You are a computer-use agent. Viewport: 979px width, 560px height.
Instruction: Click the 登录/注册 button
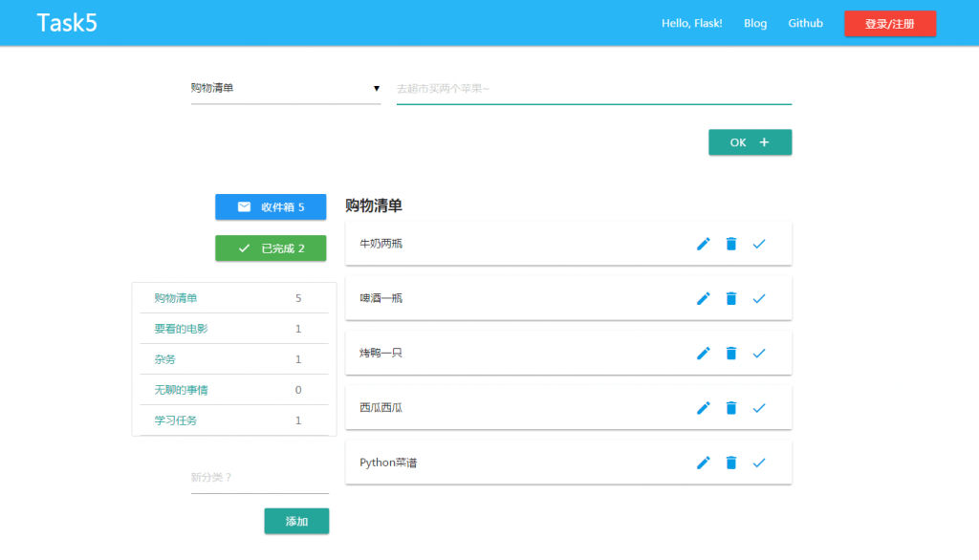(890, 23)
